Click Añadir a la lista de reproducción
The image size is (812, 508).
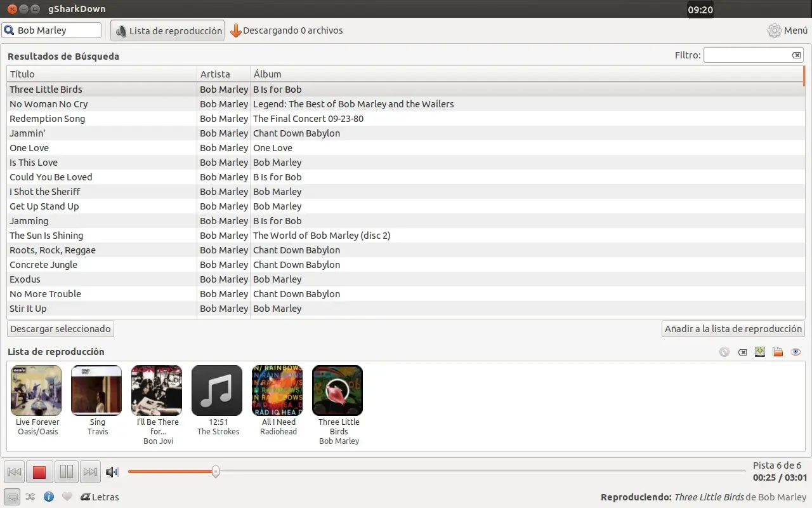(x=733, y=328)
